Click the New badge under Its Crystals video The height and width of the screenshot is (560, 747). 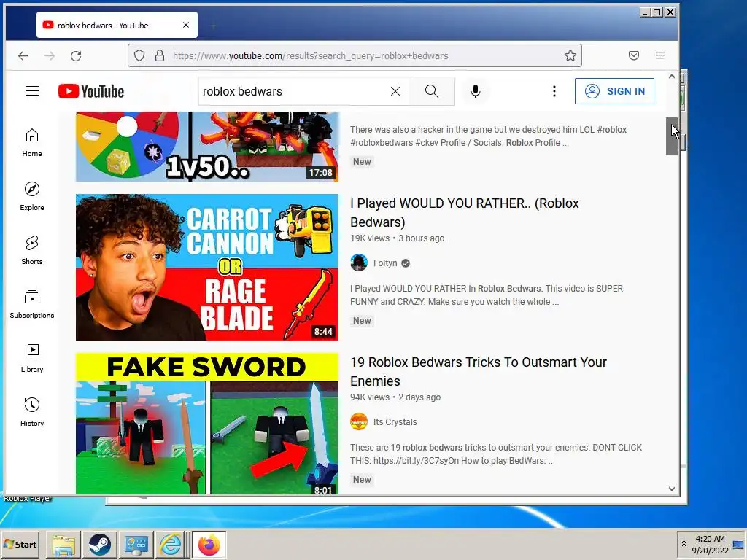[362, 480]
